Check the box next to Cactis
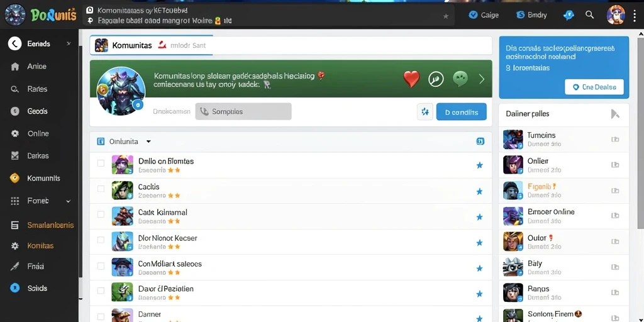This screenshot has height=322, width=644. click(101, 189)
